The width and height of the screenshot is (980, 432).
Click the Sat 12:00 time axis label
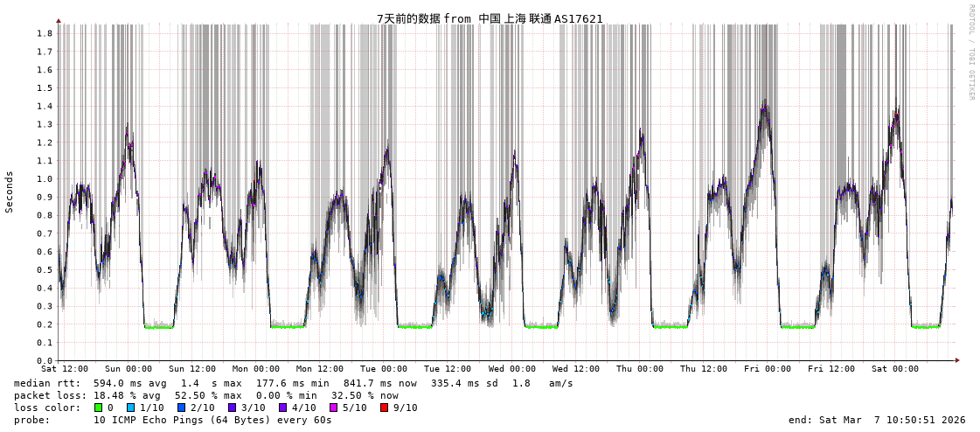click(65, 369)
